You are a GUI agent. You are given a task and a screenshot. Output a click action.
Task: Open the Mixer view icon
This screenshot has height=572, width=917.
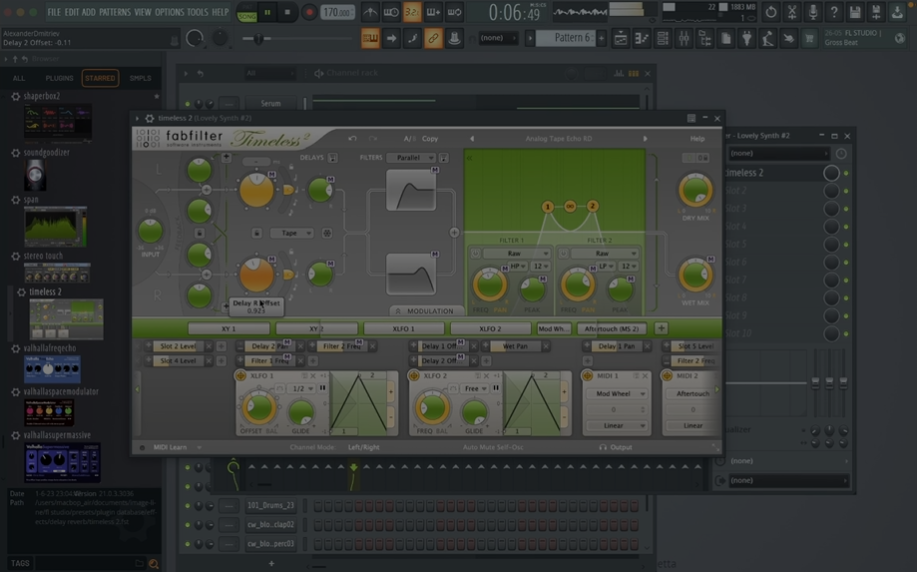(684, 39)
